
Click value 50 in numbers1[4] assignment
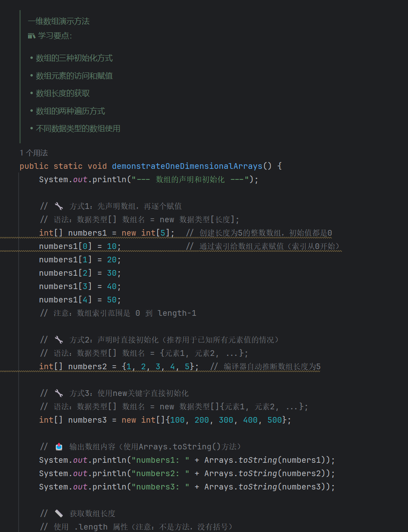coord(112,300)
